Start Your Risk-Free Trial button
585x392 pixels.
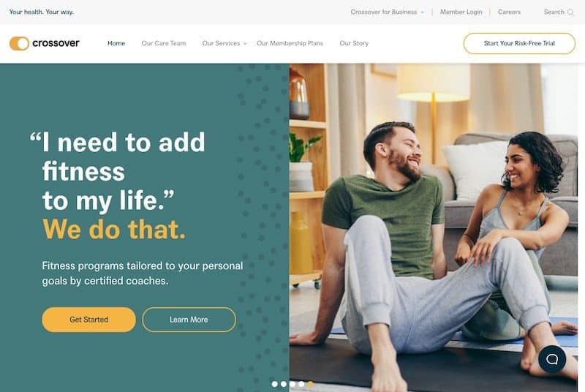(519, 43)
